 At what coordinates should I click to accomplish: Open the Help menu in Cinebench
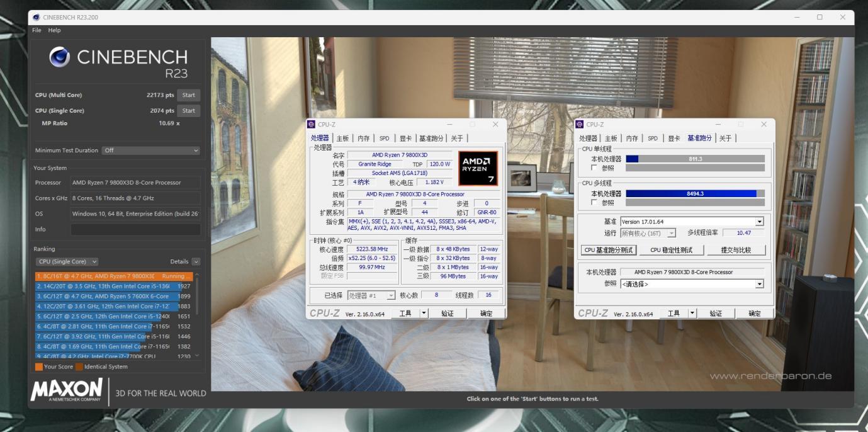[55, 30]
